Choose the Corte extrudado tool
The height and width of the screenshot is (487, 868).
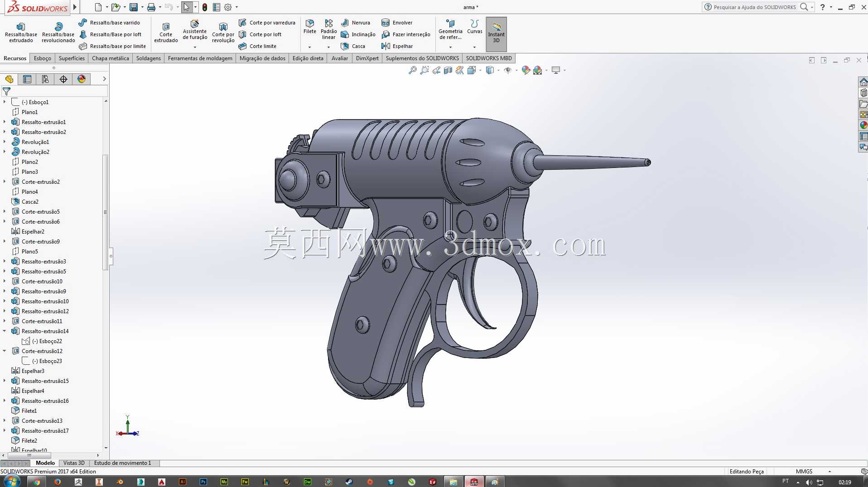(x=166, y=32)
